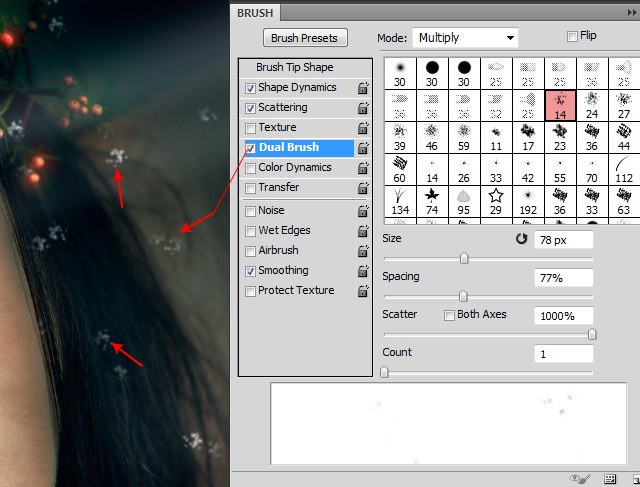Choose the soft round 30 brush tip
The width and height of the screenshot is (640, 487).
400,73
